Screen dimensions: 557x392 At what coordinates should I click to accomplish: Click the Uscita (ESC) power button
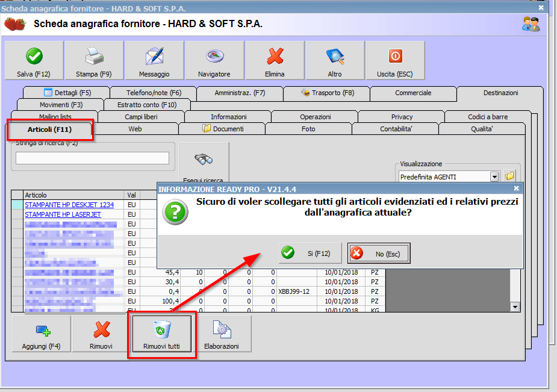point(396,60)
